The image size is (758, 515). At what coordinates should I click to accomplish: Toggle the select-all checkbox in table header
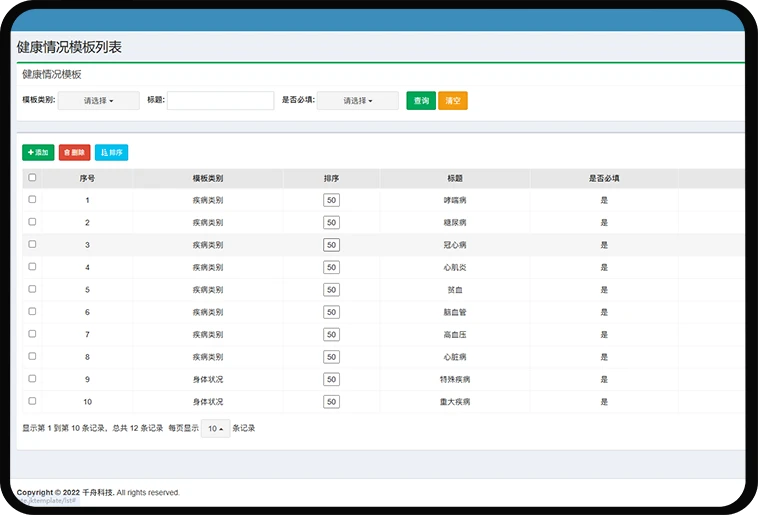[32, 178]
